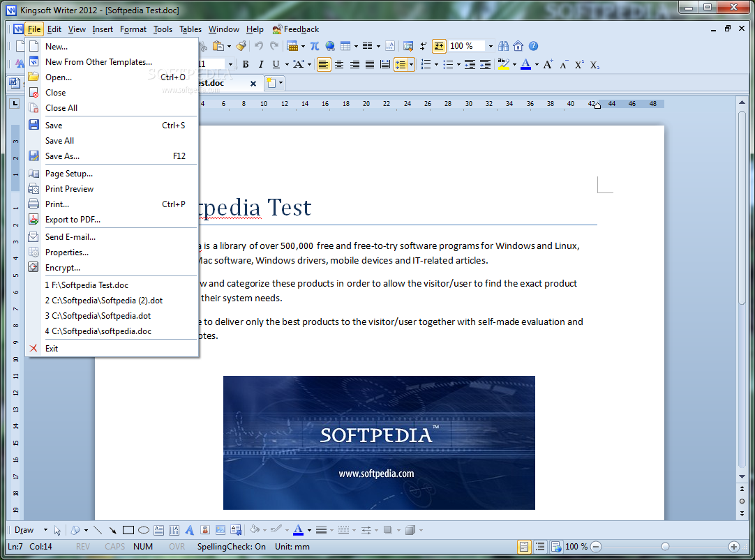The width and height of the screenshot is (755, 560).
Task: Expand the Highlight color dropdown arrow
Action: (514, 64)
